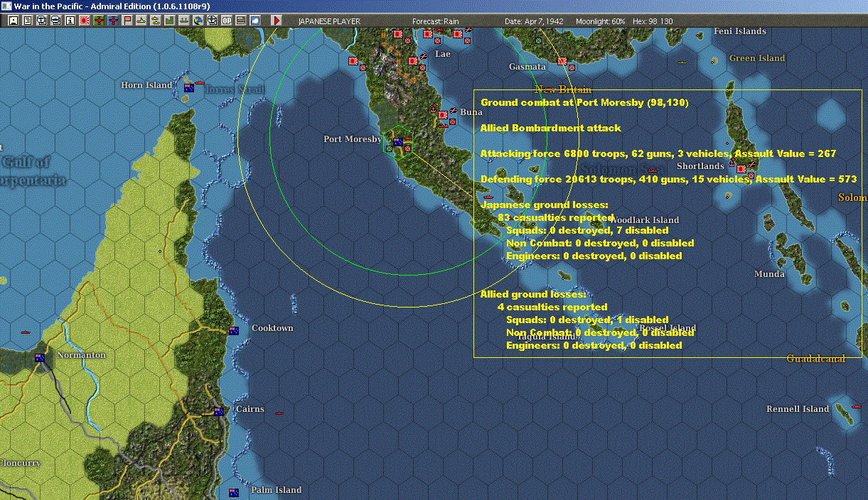This screenshot has width=868, height=500.
Task: Click the 'Lae' map label
Action: pyautogui.click(x=442, y=54)
